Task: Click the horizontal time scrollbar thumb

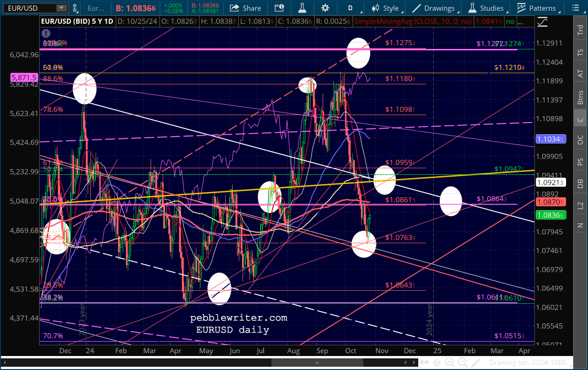Action: tap(317, 363)
